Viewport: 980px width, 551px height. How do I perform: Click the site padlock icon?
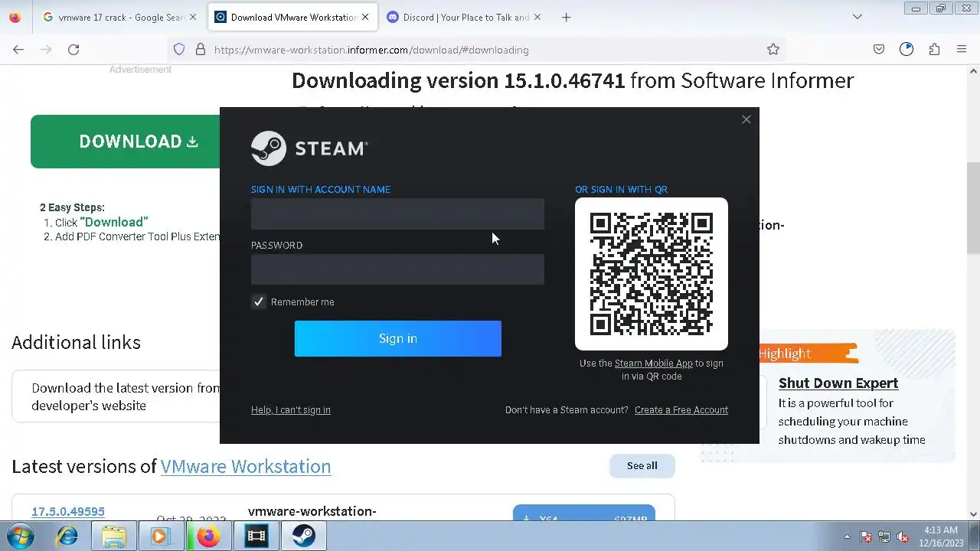click(x=201, y=50)
